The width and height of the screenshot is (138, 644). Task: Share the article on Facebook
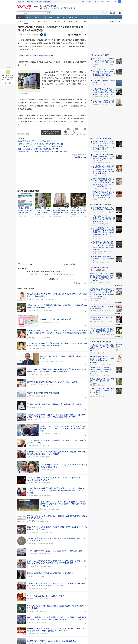tap(45, 35)
